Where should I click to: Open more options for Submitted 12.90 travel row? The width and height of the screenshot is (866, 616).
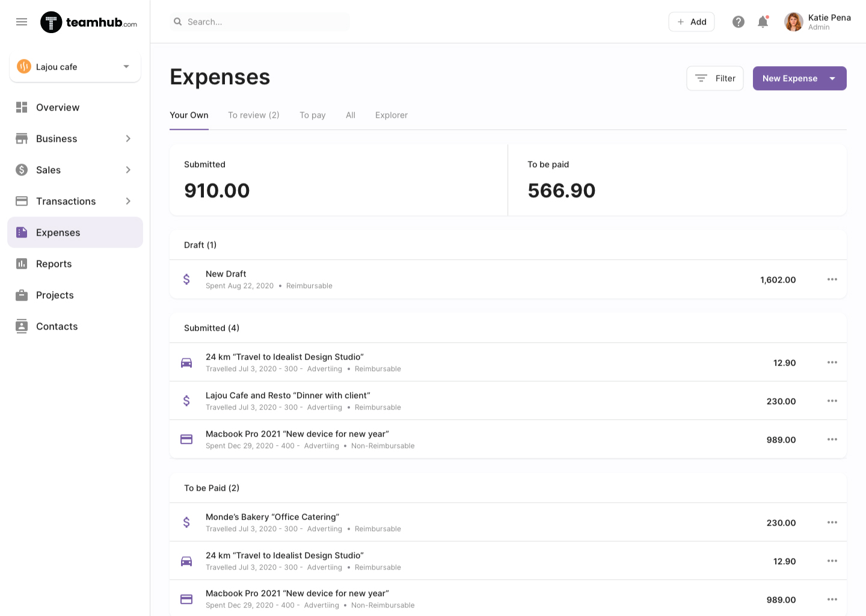coord(832,362)
